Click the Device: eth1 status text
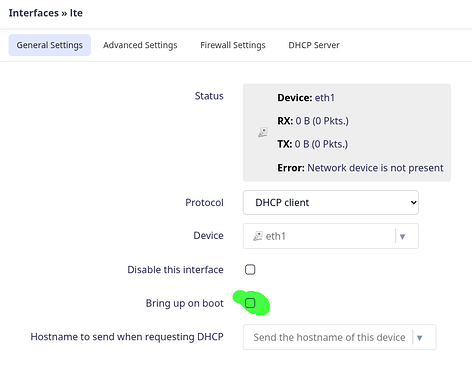The width and height of the screenshot is (472, 375). point(306,98)
